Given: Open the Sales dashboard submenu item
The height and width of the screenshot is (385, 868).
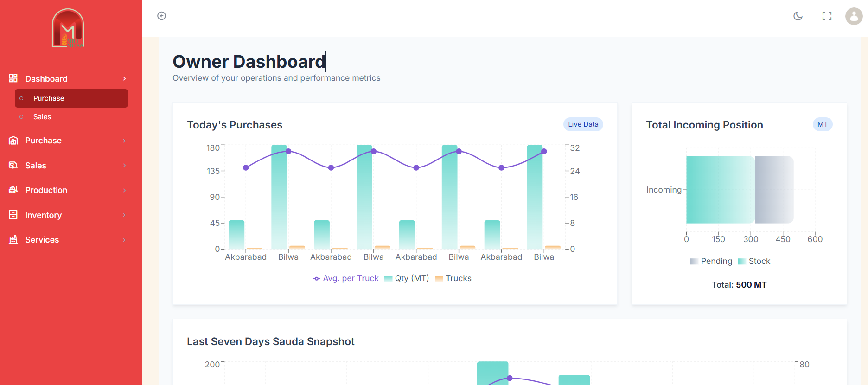Looking at the screenshot, I should [x=42, y=117].
